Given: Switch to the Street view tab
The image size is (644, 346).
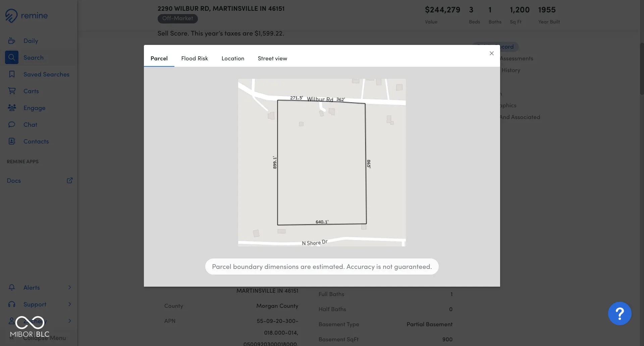Looking at the screenshot, I should [x=272, y=58].
